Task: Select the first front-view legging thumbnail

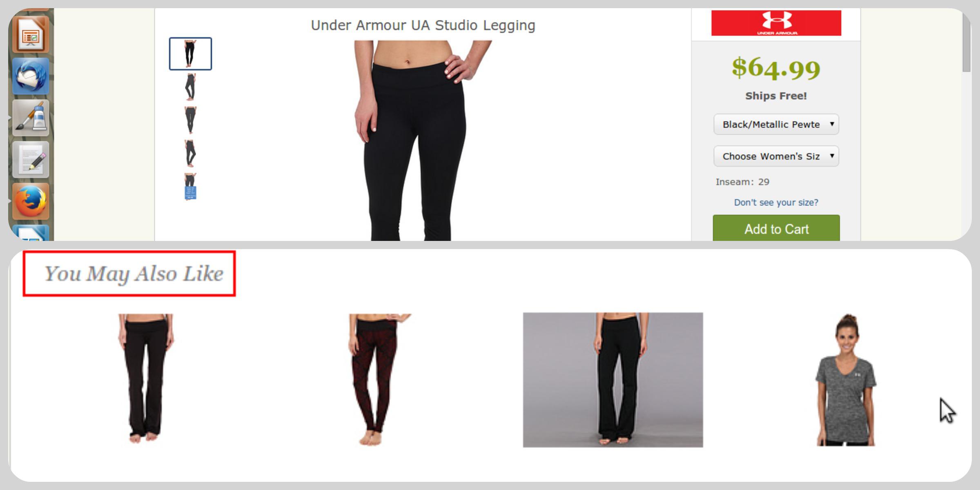Action: 190,53
